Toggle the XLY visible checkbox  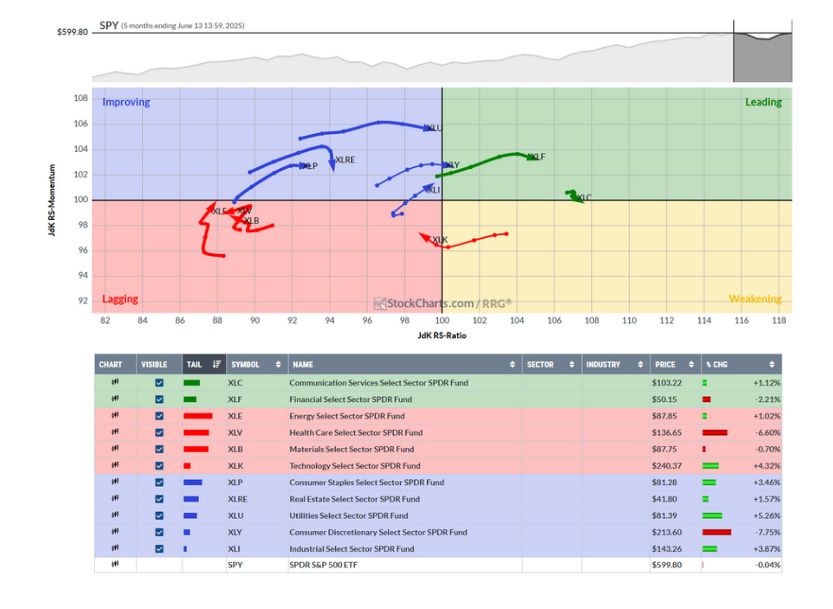point(159,532)
